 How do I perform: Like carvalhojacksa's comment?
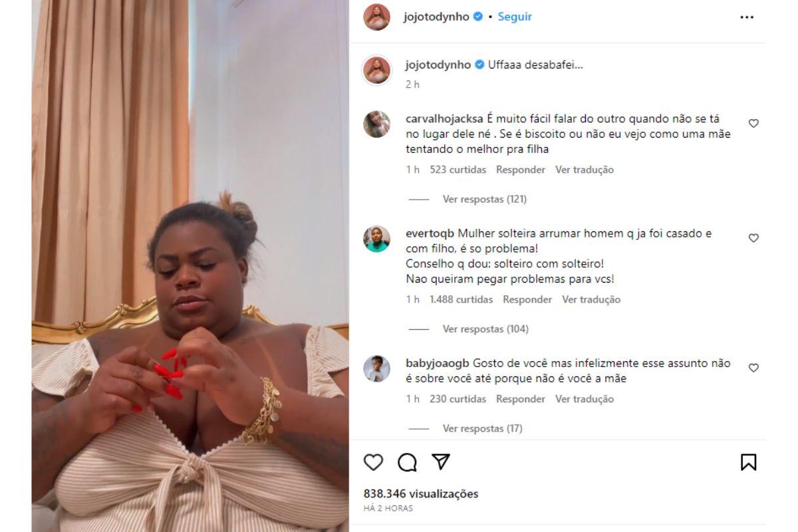point(753,124)
